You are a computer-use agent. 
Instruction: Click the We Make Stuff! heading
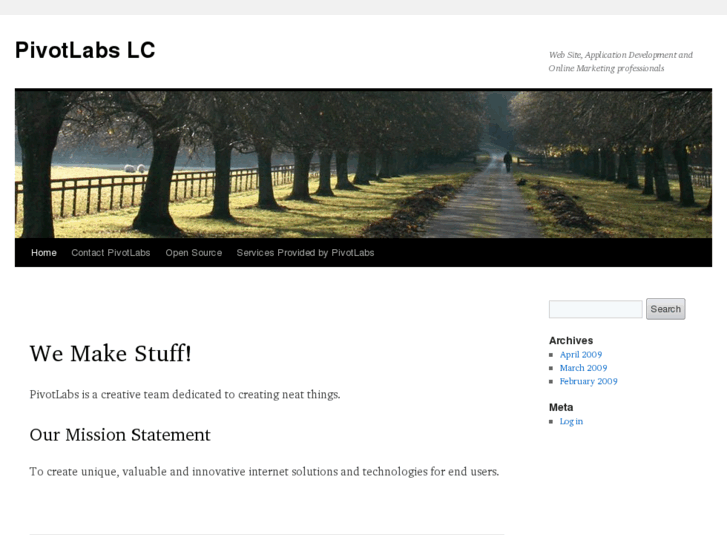tap(110, 353)
